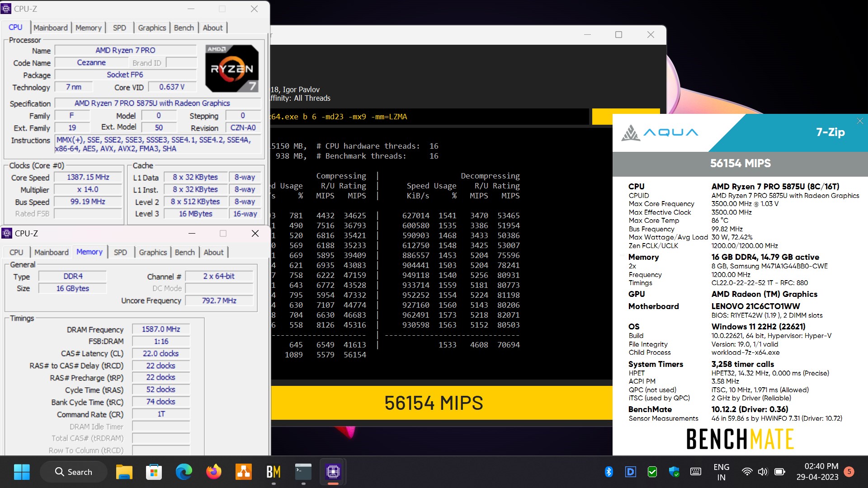Open Windows Security tray icon

(674, 472)
